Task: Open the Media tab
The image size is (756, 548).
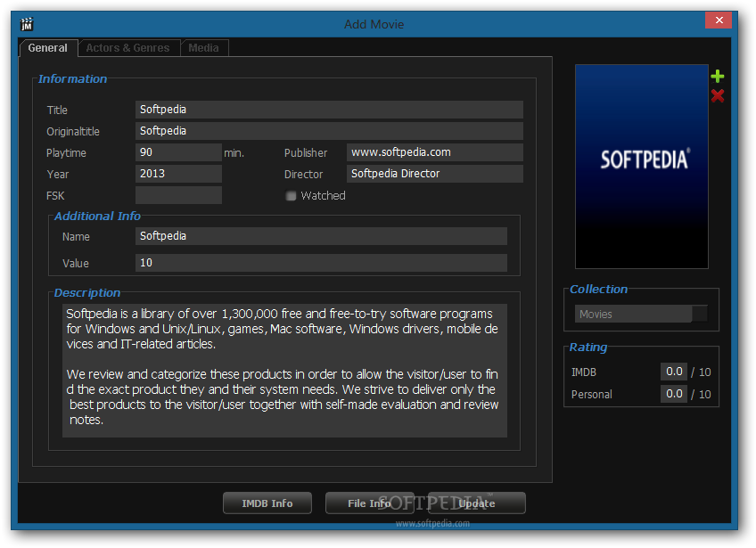Action: click(x=203, y=48)
